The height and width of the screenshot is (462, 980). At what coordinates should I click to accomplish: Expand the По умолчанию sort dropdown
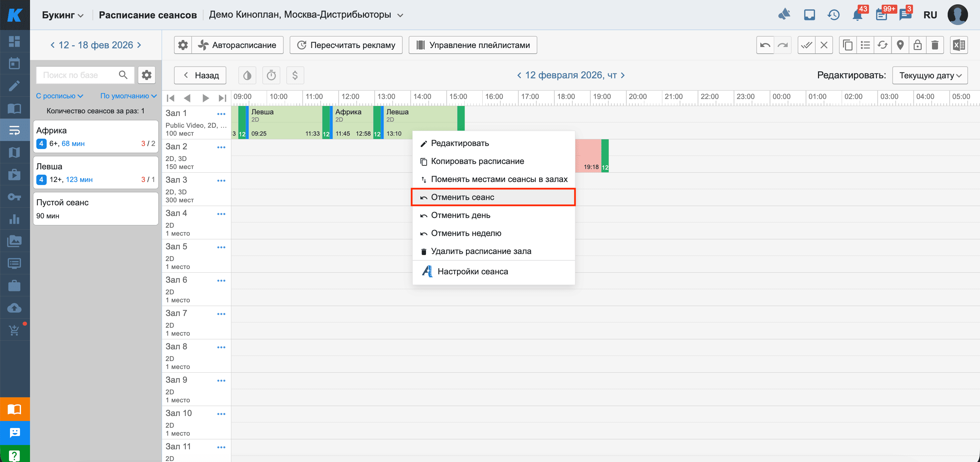pyautogui.click(x=128, y=96)
